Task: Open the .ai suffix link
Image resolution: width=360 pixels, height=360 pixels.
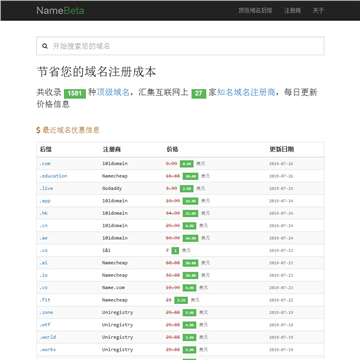Action: [x=44, y=263]
